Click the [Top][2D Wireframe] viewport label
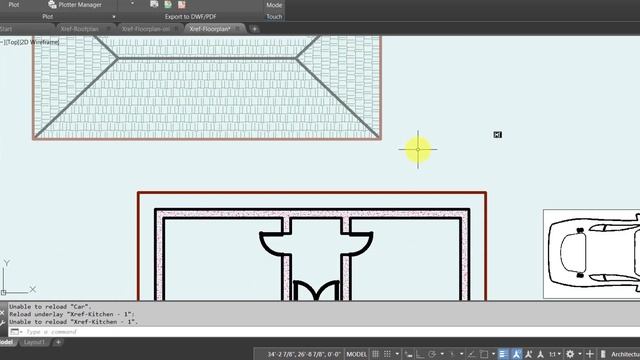Image resolution: width=640 pixels, height=360 pixels. [x=30, y=42]
